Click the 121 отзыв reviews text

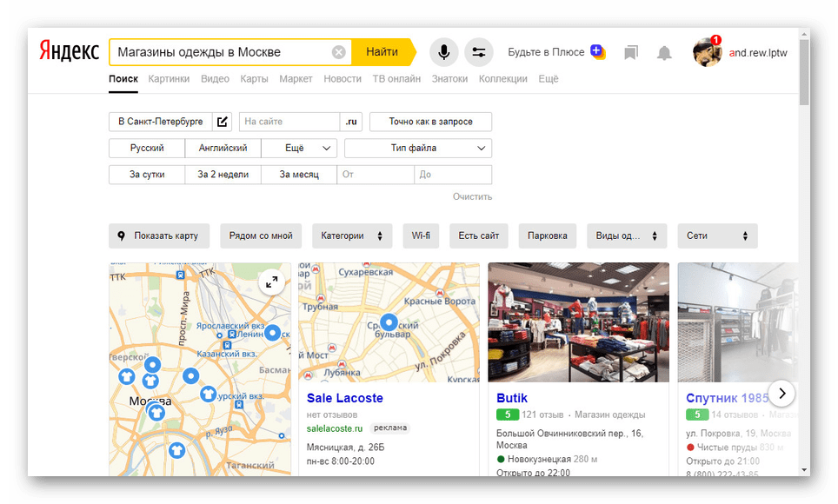(x=542, y=414)
